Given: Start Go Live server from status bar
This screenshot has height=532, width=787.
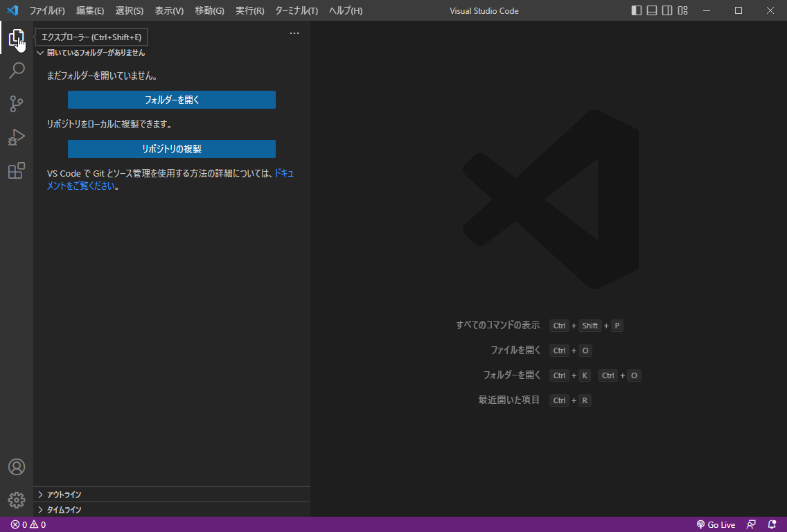Looking at the screenshot, I should [716, 524].
